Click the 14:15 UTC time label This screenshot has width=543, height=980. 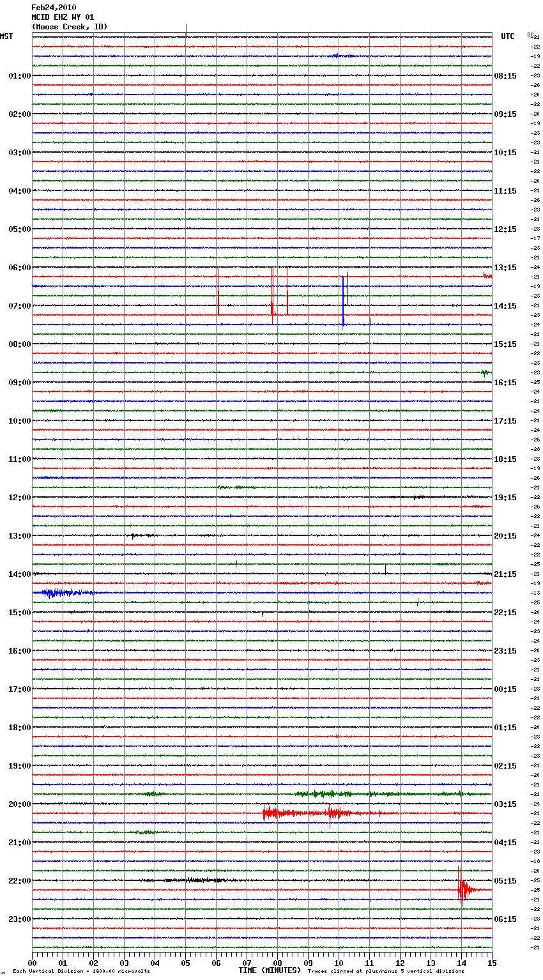[505, 306]
